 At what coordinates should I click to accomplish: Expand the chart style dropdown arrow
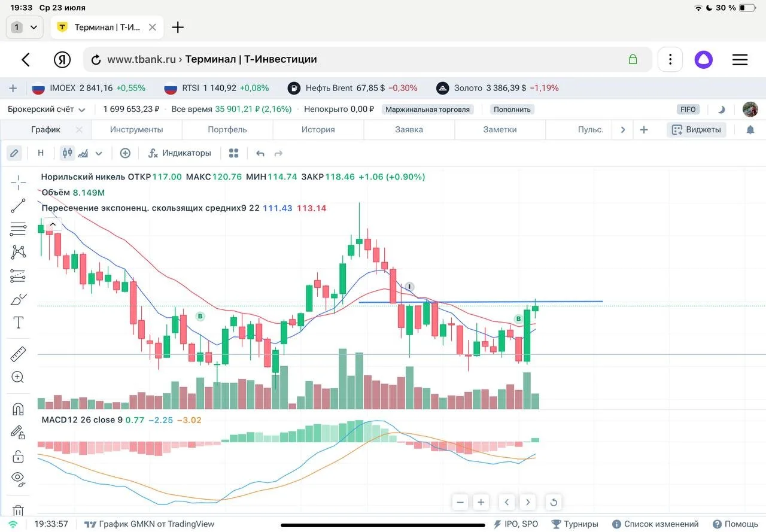(x=99, y=153)
